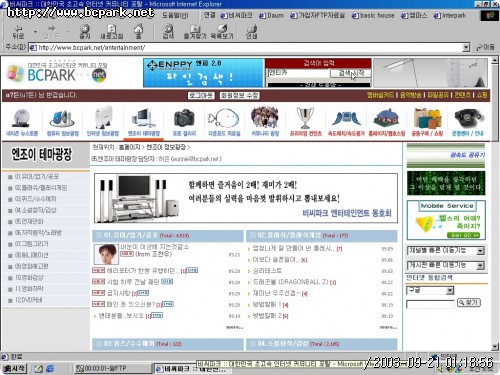Viewport: 500px width, 375px height.
Task: Click the 검색 시작 search start button
Action: point(351,73)
